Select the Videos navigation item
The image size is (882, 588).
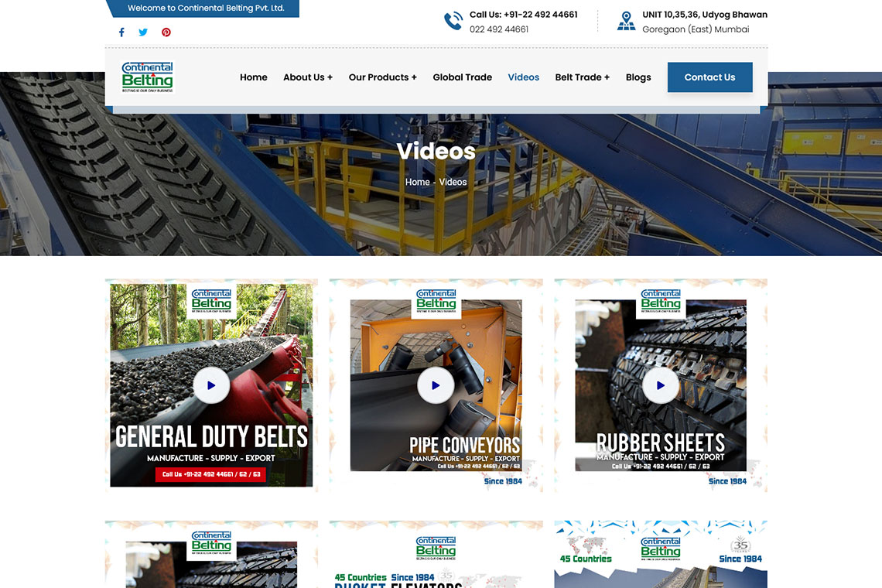tap(523, 77)
